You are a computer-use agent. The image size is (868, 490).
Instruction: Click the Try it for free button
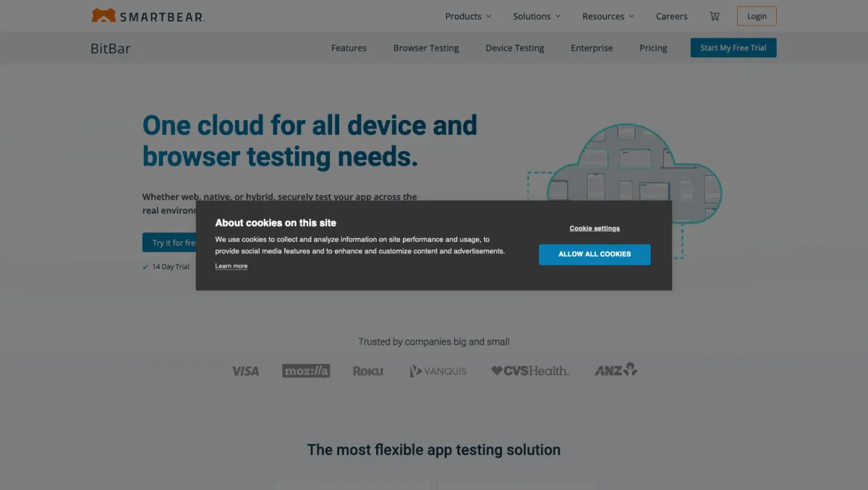(x=170, y=242)
